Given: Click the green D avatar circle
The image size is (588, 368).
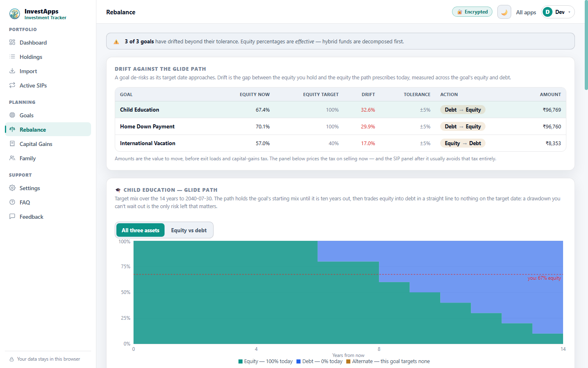Looking at the screenshot, I should coord(548,12).
